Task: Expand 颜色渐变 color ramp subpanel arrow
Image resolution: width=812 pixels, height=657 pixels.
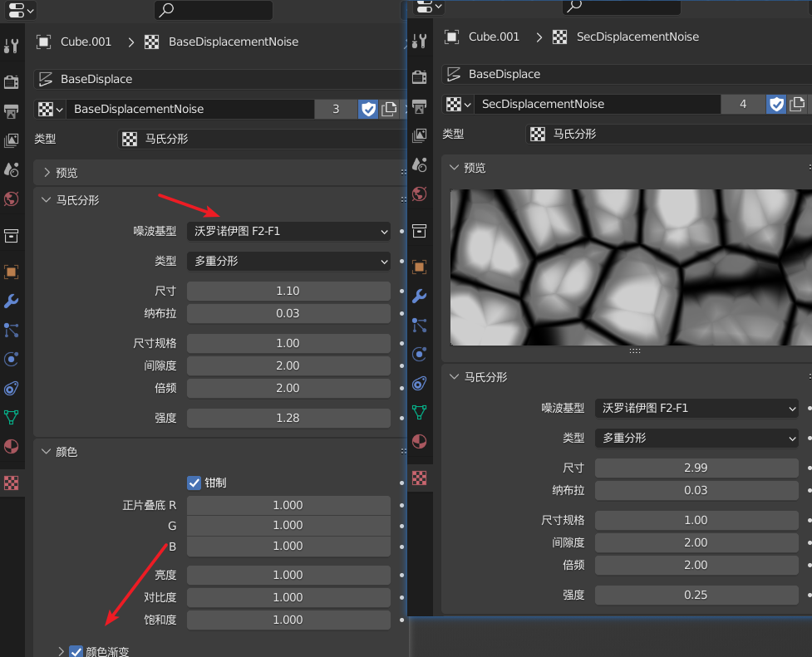Action: click(x=62, y=651)
